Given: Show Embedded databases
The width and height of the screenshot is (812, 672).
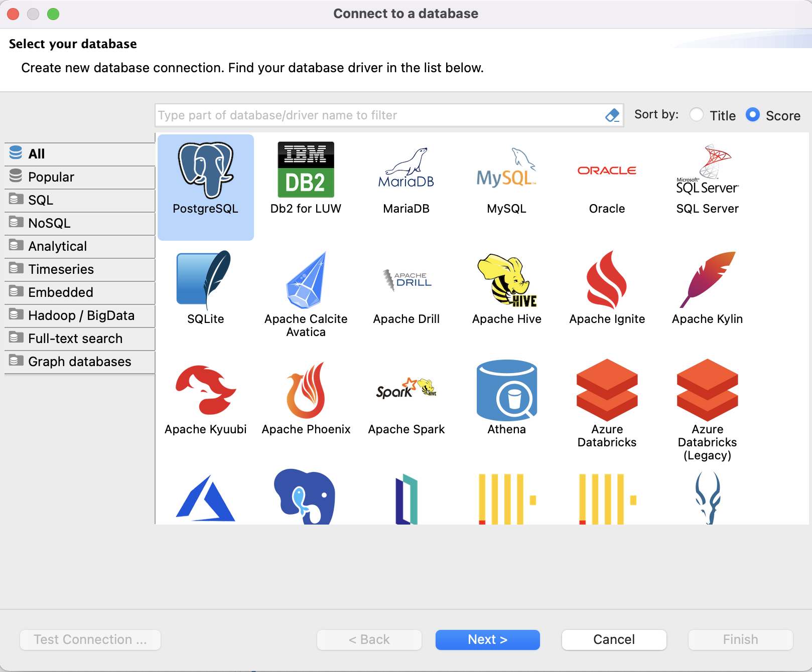Looking at the screenshot, I should tap(80, 292).
